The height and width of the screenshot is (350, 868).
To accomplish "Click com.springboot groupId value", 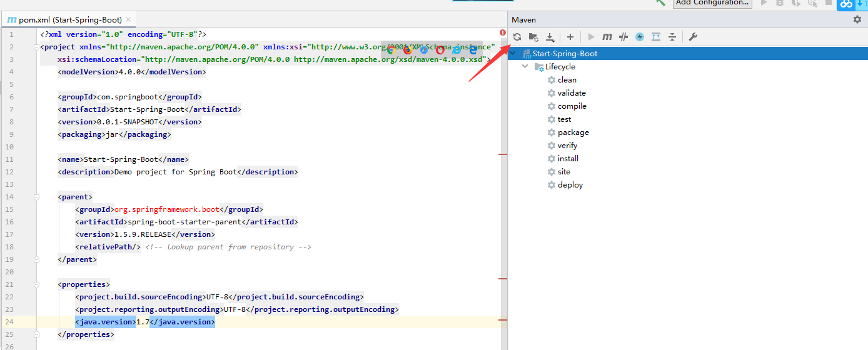I will point(127,97).
